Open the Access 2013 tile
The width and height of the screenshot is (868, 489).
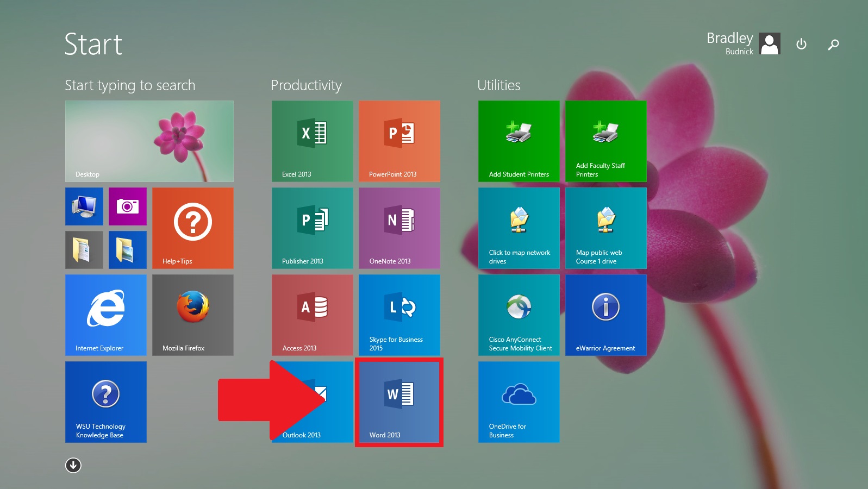[312, 315]
